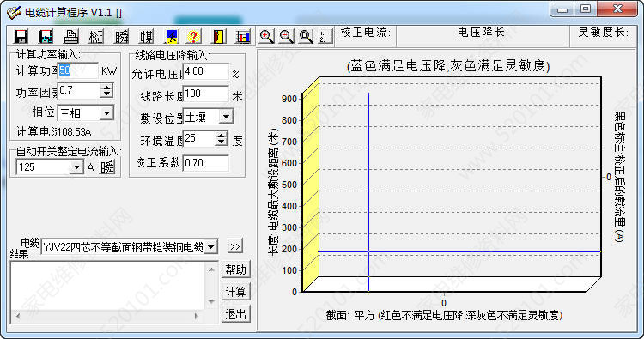Image resolution: width=644 pixels, height=339 pixels.
Task: Decrease ambient temperature with down arrow
Action: pos(221,142)
